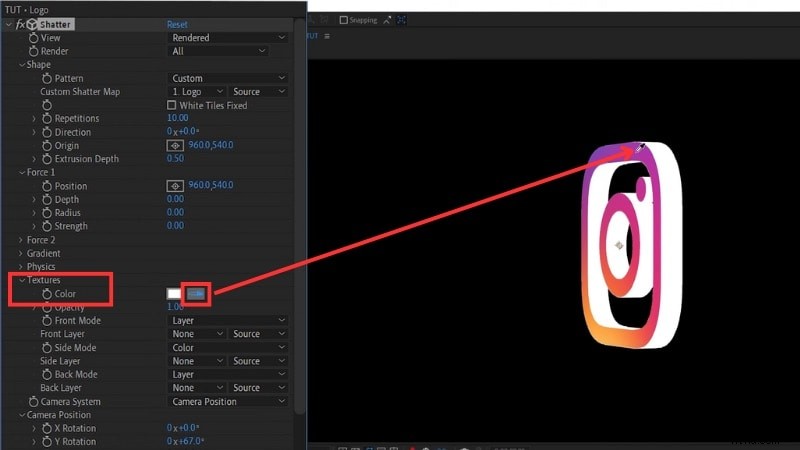The width and height of the screenshot is (800, 450).
Task: Open the Back Mode Layer dropdown
Action: pos(228,374)
